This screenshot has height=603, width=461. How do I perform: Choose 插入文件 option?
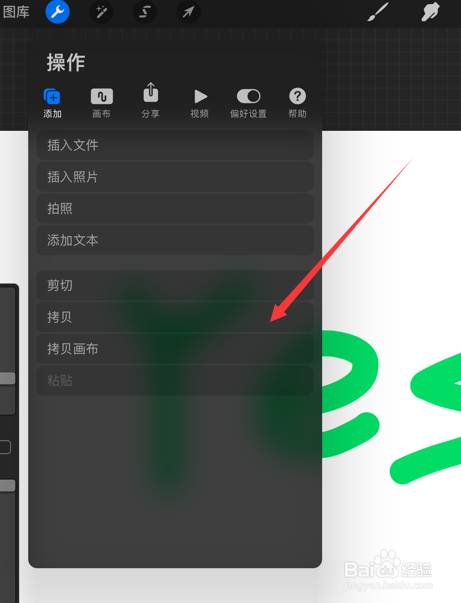coord(175,145)
